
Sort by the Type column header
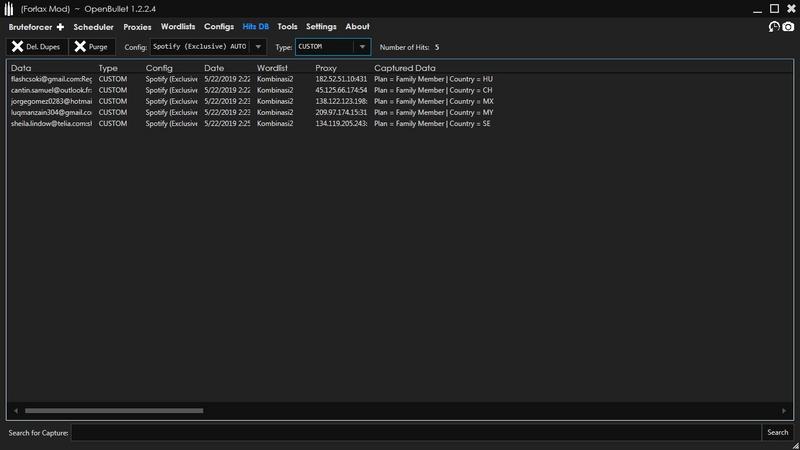click(108, 68)
